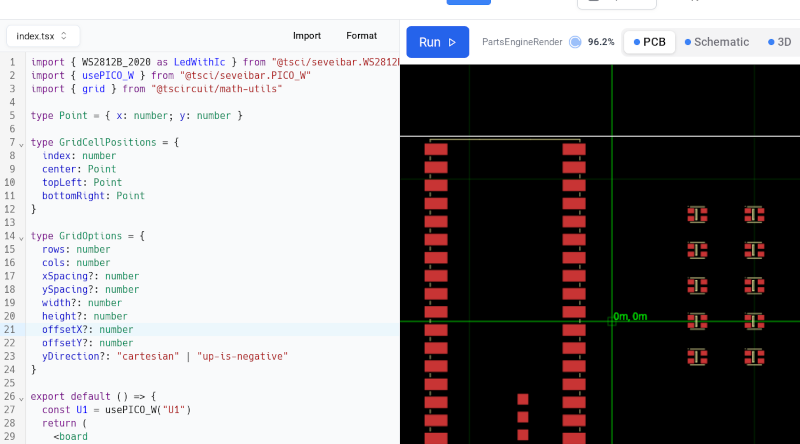Click the PartsEngineRender status label

[x=522, y=42]
